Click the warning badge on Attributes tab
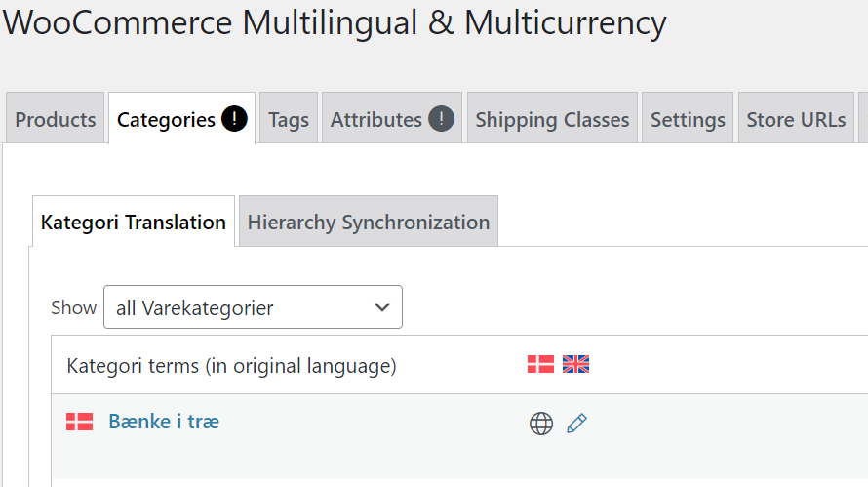This screenshot has height=487, width=868. pos(441,118)
